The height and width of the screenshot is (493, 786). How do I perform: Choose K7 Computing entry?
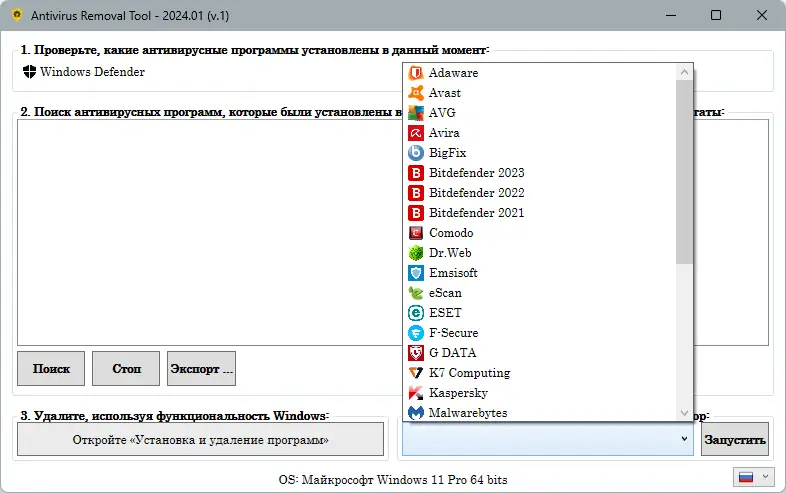539,373
